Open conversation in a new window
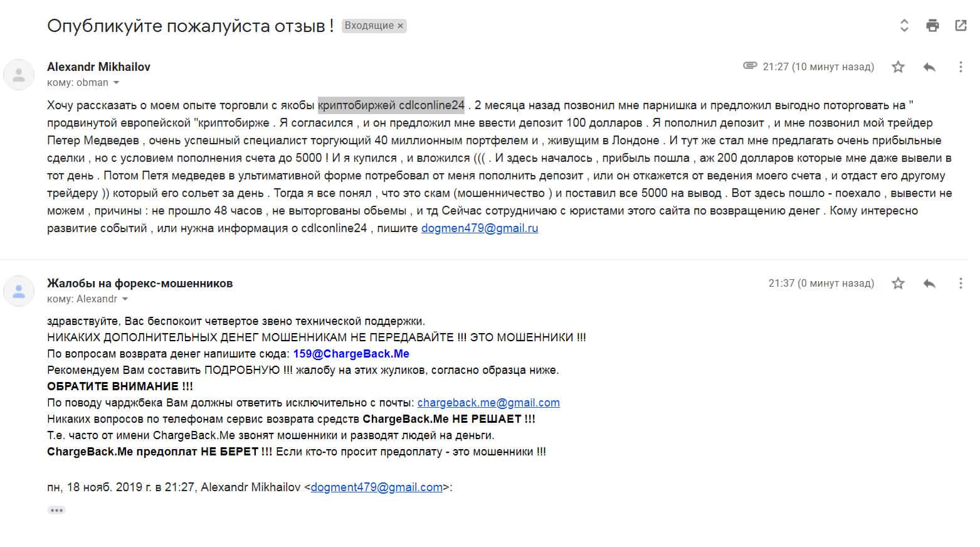Viewport: 980px width, 547px height. (960, 26)
